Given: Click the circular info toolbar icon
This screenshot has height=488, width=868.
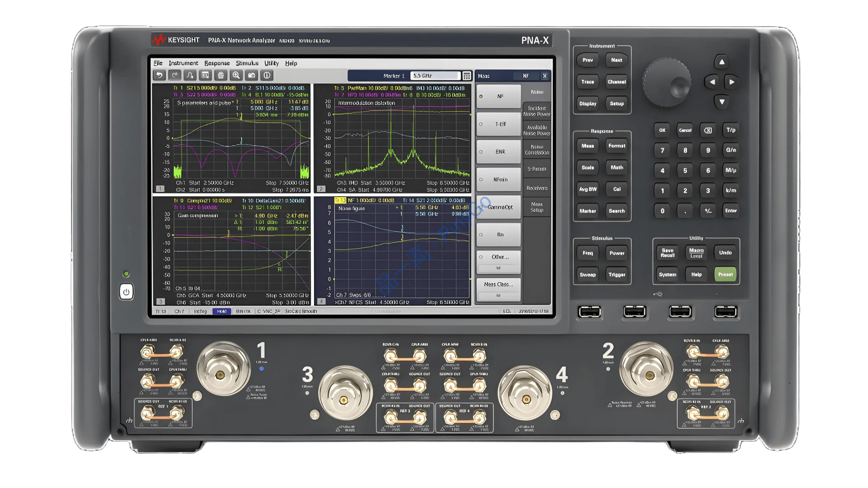Looking at the screenshot, I should pos(267,75).
